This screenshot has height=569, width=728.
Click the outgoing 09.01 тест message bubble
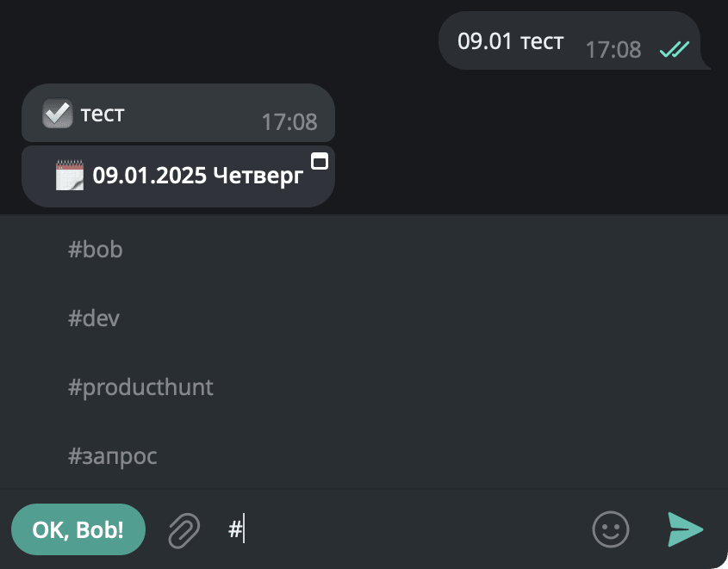(512, 40)
